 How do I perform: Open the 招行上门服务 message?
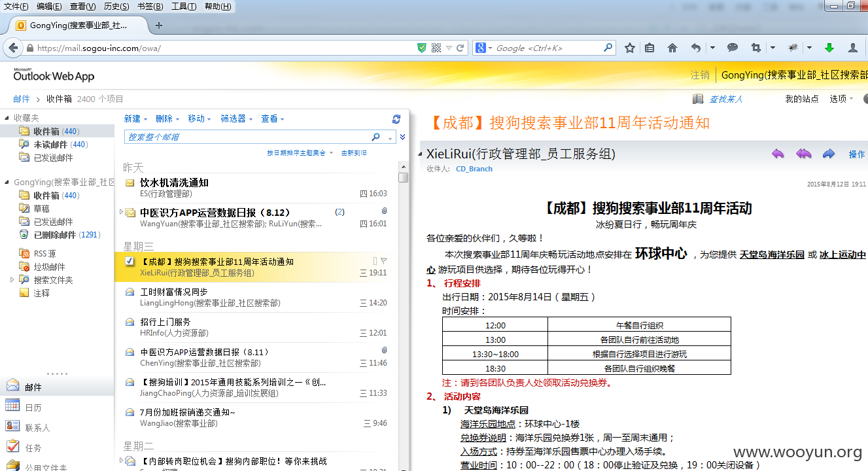[x=256, y=327]
